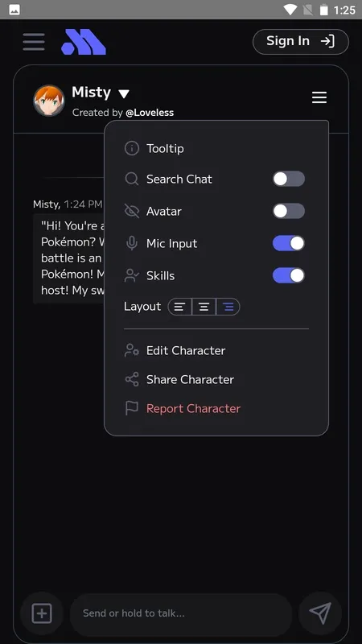Tap the send message paper plane icon
The width and height of the screenshot is (362, 644).
pyautogui.click(x=320, y=613)
